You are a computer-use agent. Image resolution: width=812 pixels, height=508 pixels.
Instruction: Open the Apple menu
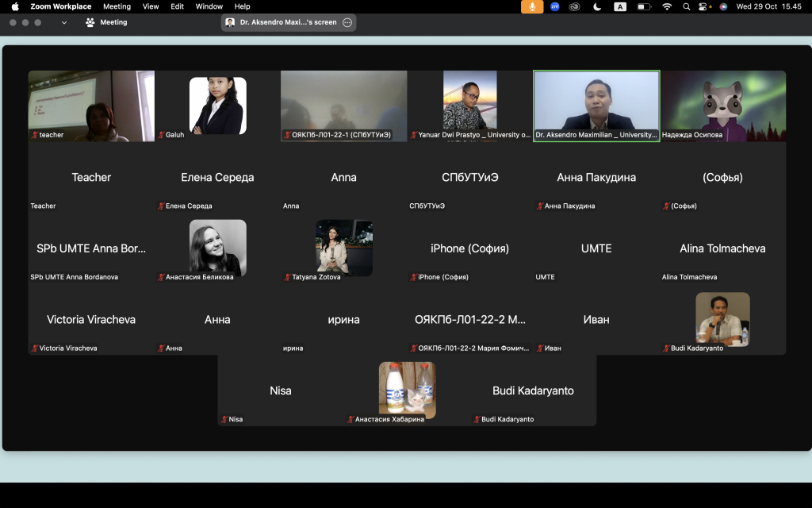tap(15, 6)
